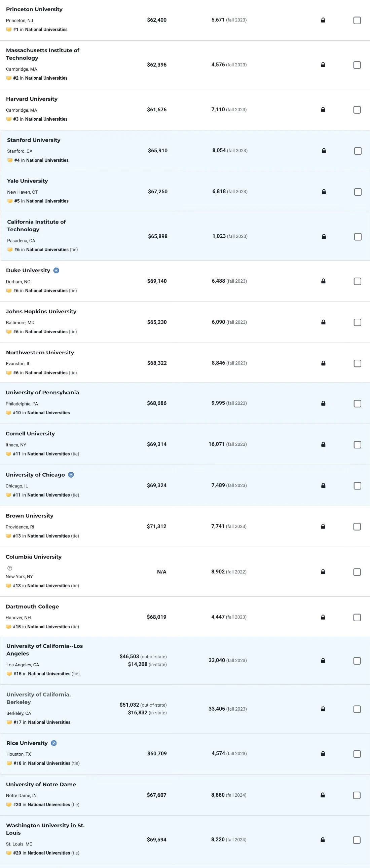The image size is (370, 868).
Task: Click the lock icon in Cornell University row
Action: pos(323,444)
